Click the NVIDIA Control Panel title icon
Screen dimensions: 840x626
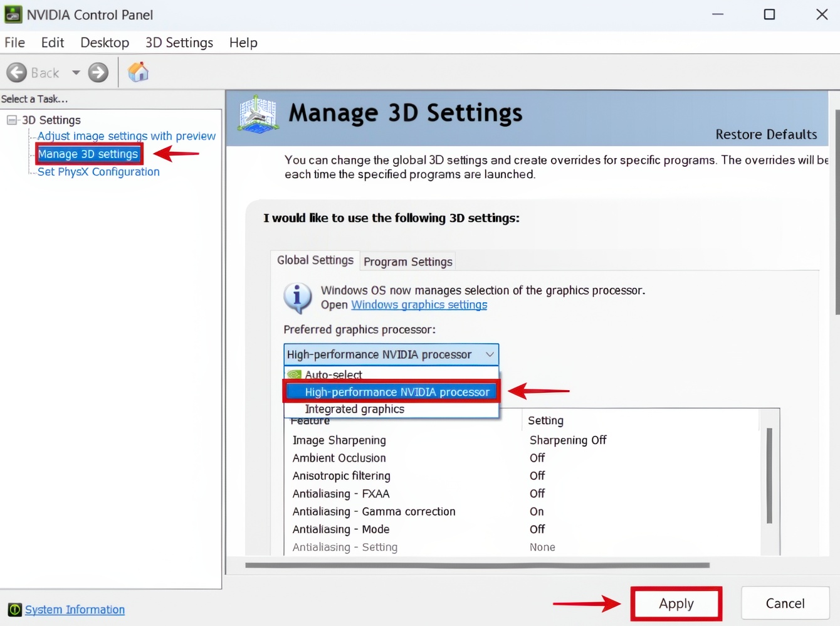(13, 14)
